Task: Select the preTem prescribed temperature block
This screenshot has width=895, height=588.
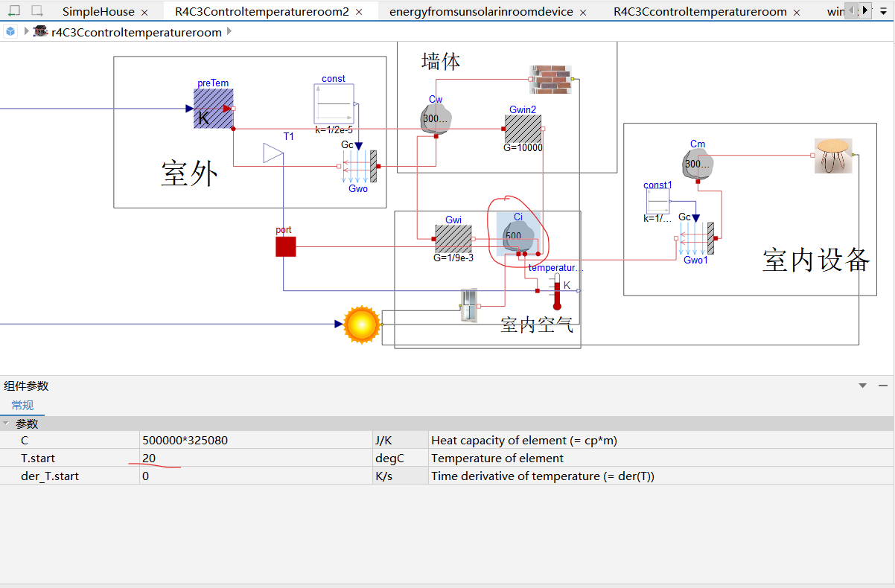Action: [214, 109]
